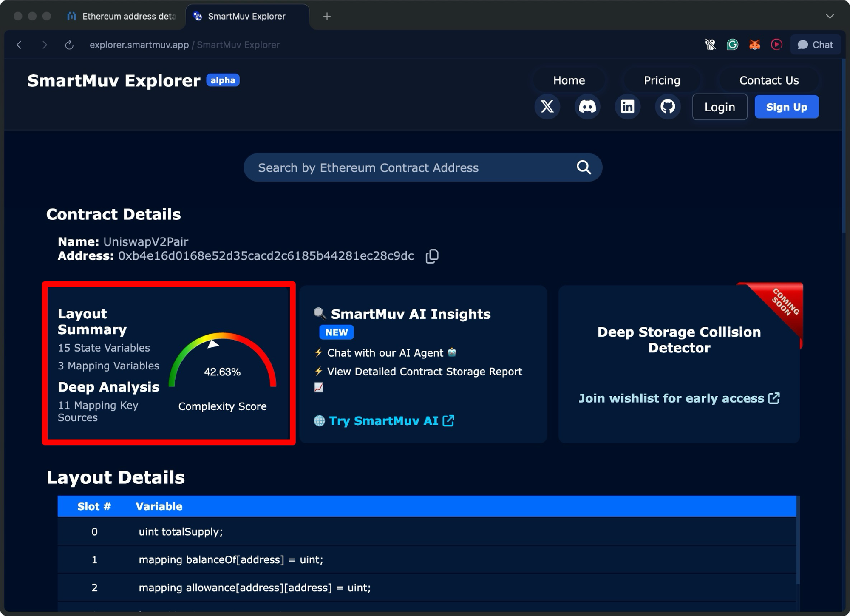Open SmartMuv's X (Twitter) profile
The height and width of the screenshot is (616, 850).
[x=547, y=107]
